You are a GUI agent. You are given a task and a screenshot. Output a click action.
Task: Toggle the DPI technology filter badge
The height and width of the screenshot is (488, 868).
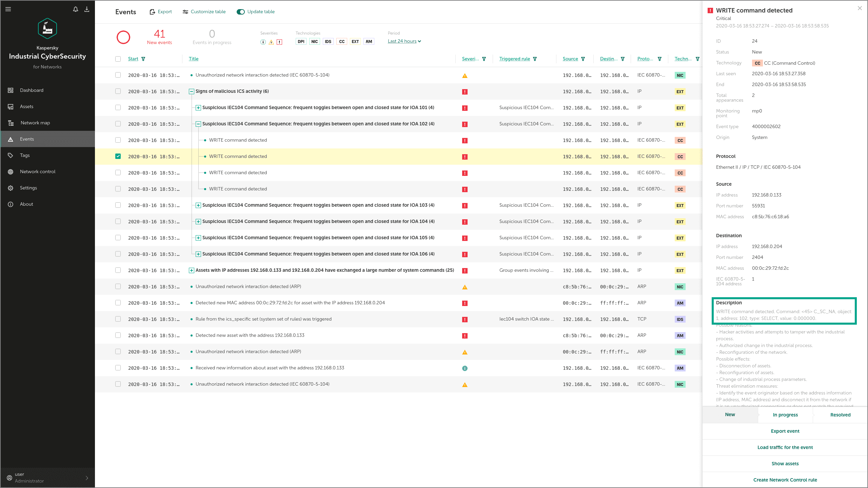pos(301,42)
